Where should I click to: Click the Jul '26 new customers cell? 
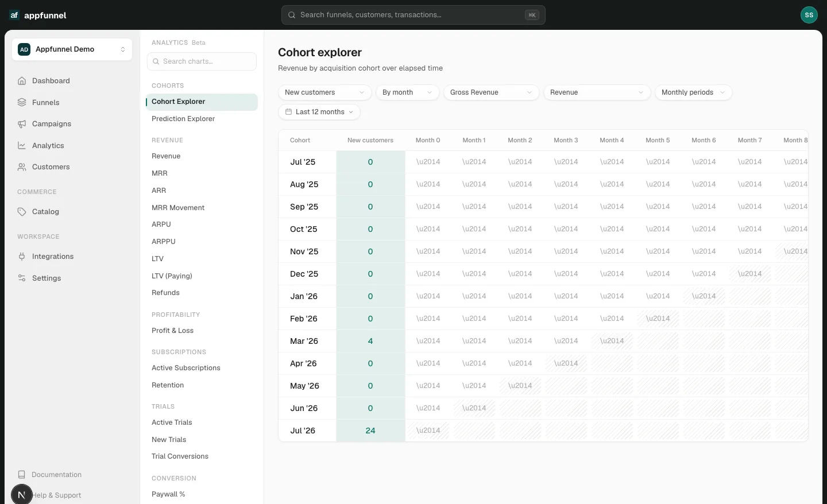(370, 431)
